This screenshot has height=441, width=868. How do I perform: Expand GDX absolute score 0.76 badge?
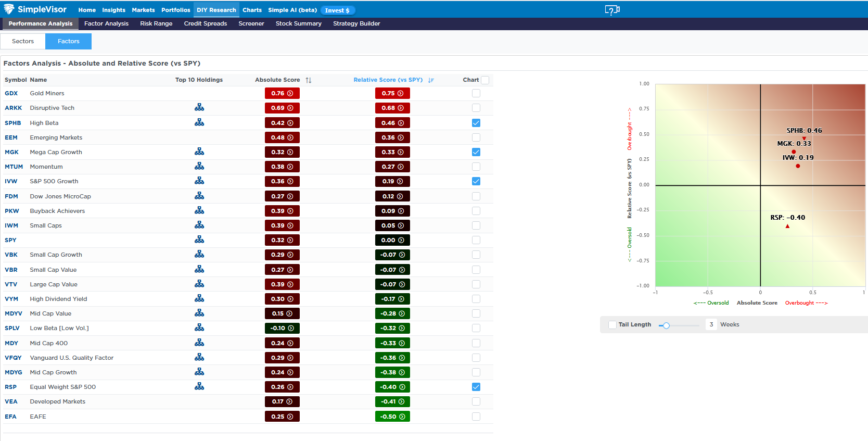(282, 94)
